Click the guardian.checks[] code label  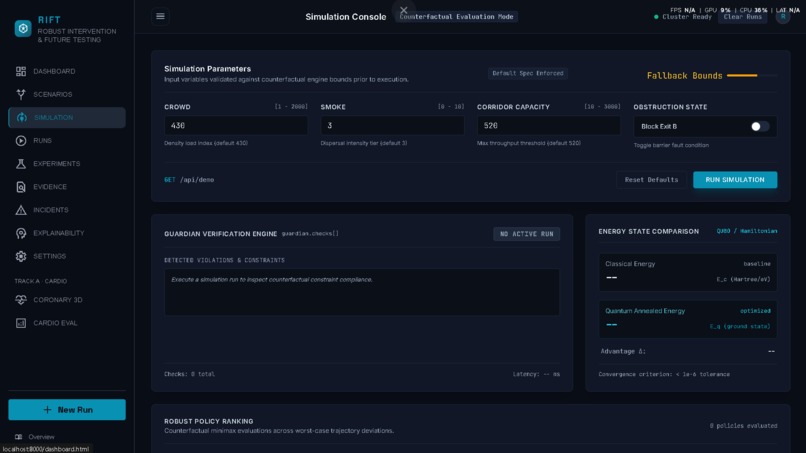pyautogui.click(x=310, y=234)
